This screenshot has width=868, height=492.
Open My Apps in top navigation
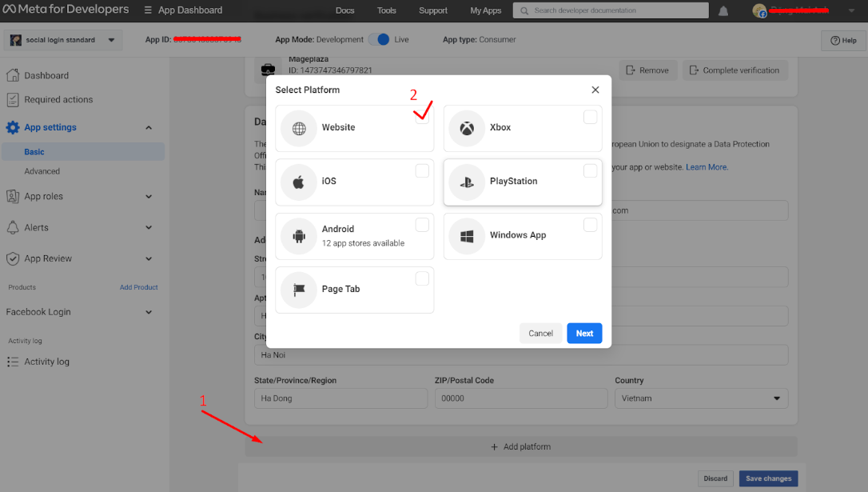(x=486, y=11)
